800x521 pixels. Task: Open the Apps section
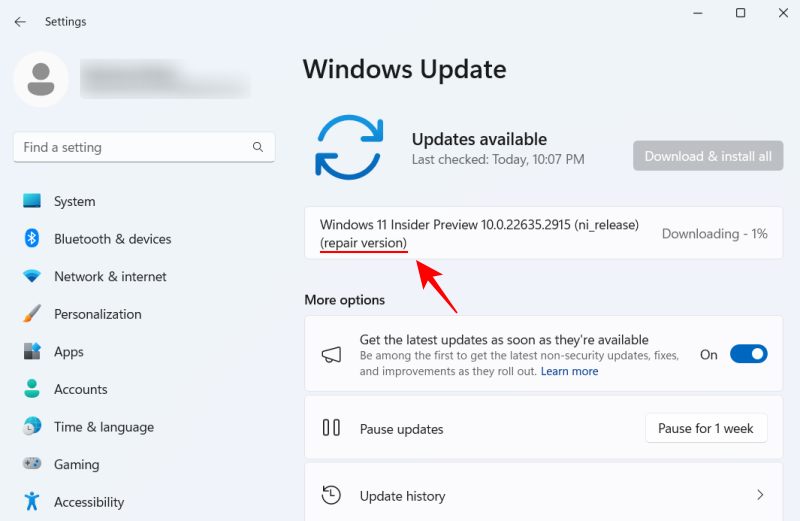(69, 352)
